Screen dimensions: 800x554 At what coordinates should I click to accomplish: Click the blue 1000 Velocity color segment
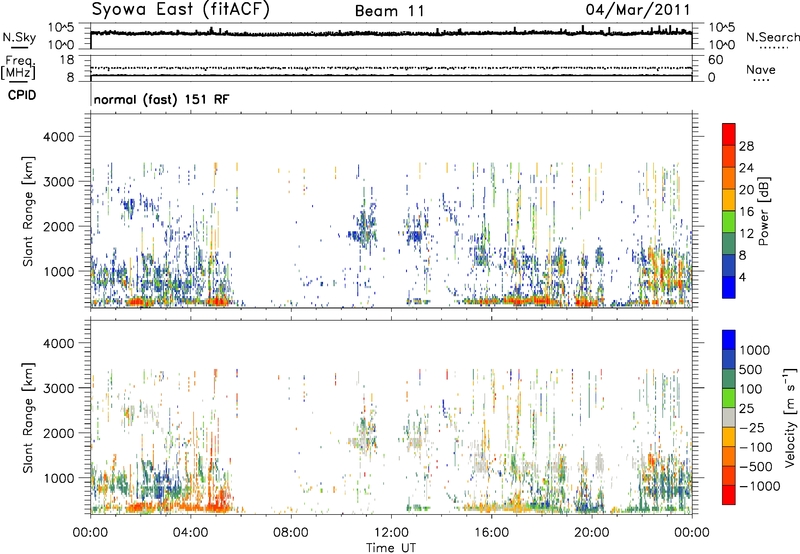pos(729,340)
